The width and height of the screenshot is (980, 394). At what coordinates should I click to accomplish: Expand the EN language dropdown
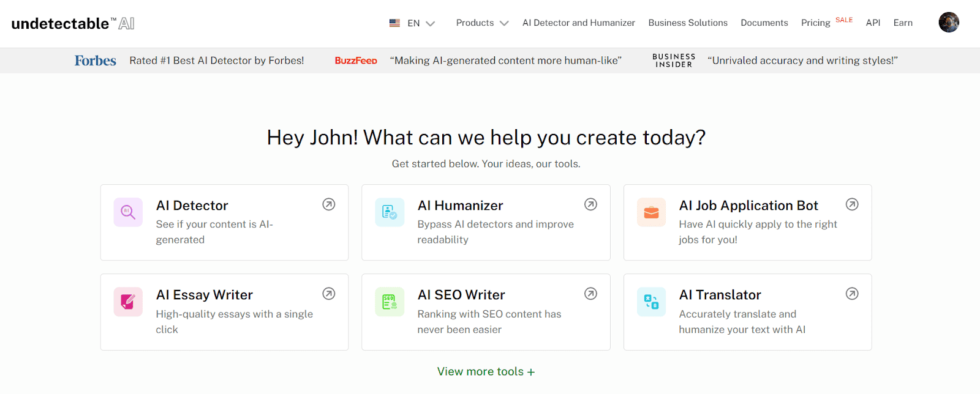412,23
